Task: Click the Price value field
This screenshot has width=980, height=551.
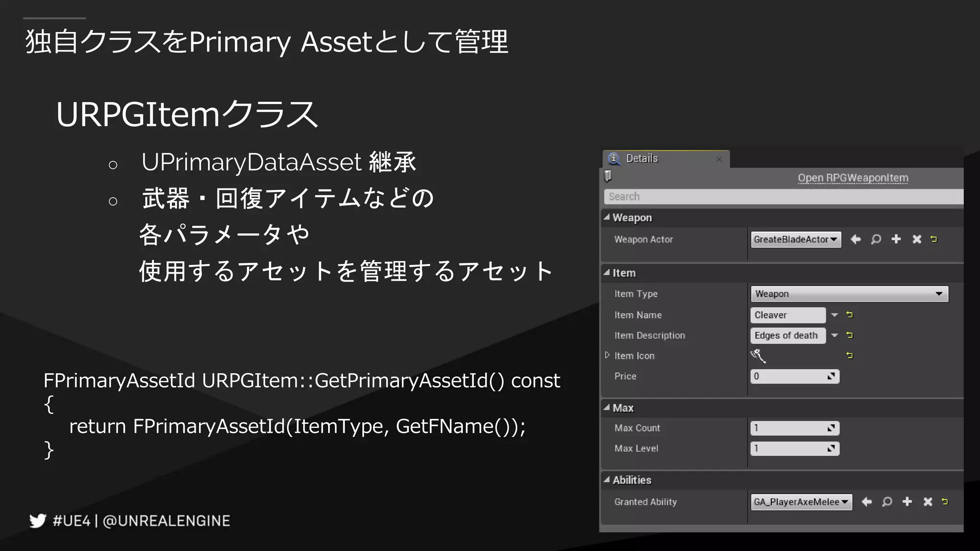Action: coord(795,376)
